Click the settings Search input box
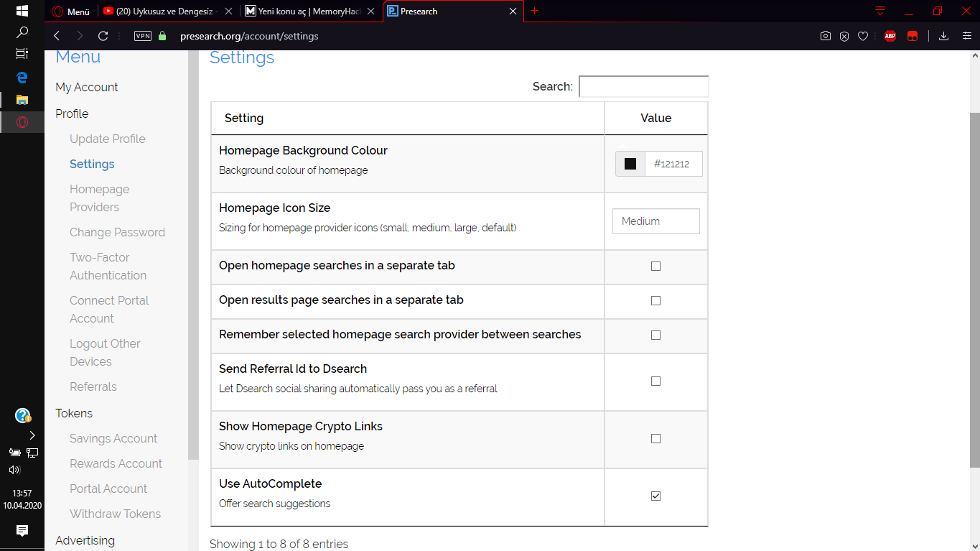The height and width of the screenshot is (551, 980). point(644,86)
